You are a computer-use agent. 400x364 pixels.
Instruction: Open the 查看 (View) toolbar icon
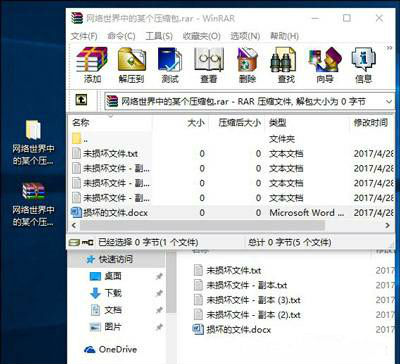click(x=209, y=65)
